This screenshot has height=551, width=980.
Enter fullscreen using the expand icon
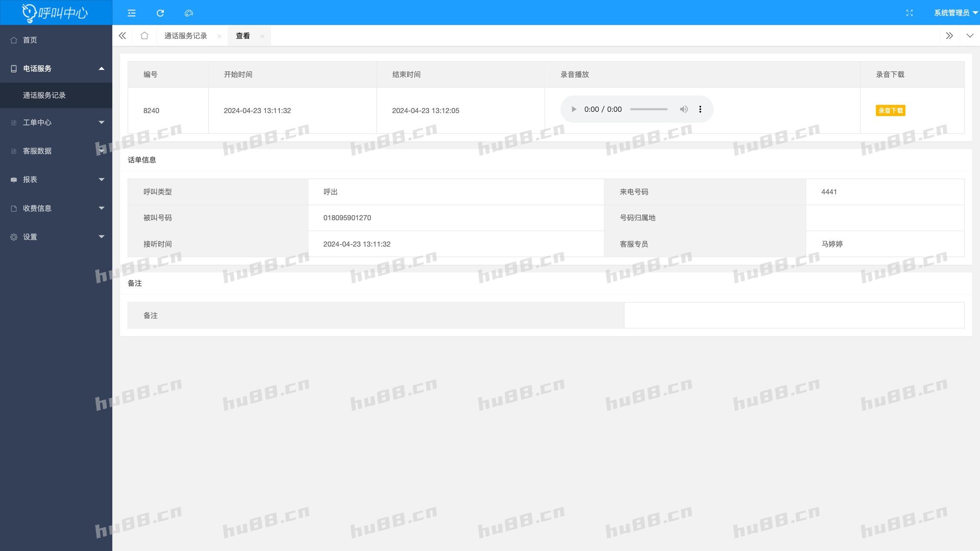coord(909,13)
